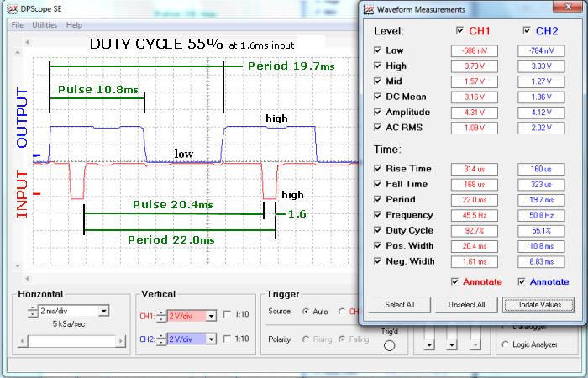Open the File menu
This screenshot has width=588, height=378.
(18, 25)
